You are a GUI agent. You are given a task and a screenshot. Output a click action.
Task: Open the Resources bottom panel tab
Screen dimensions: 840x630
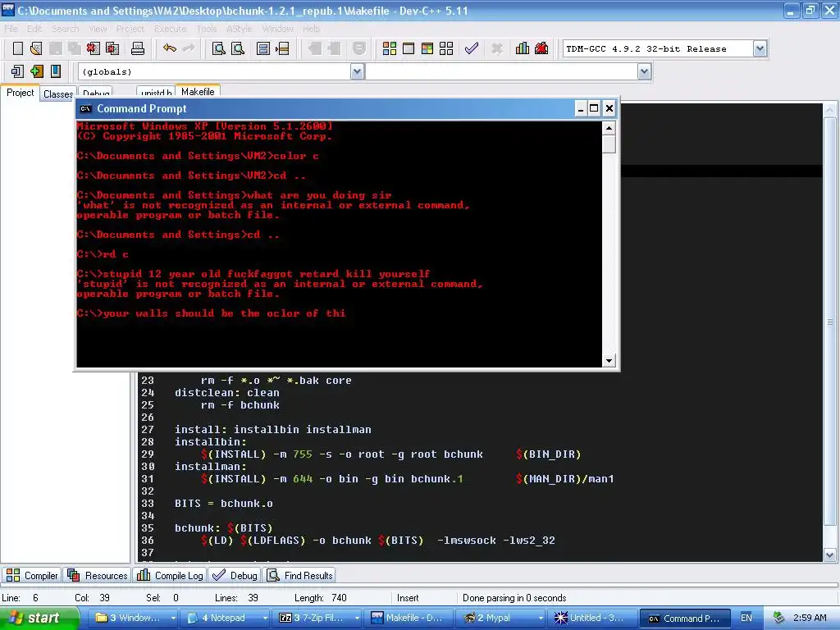click(x=98, y=575)
